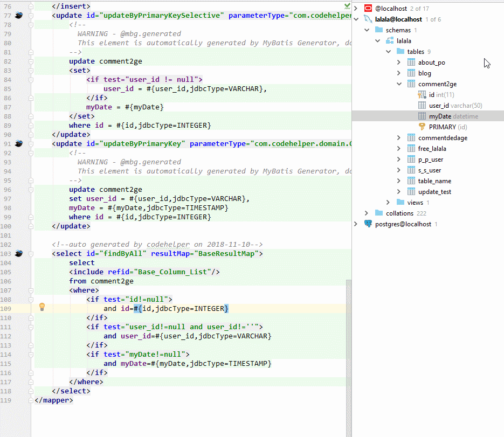This screenshot has height=437, width=504.
Task: Click the MyBatis bird icon beside line 77
Action: [x=18, y=16]
